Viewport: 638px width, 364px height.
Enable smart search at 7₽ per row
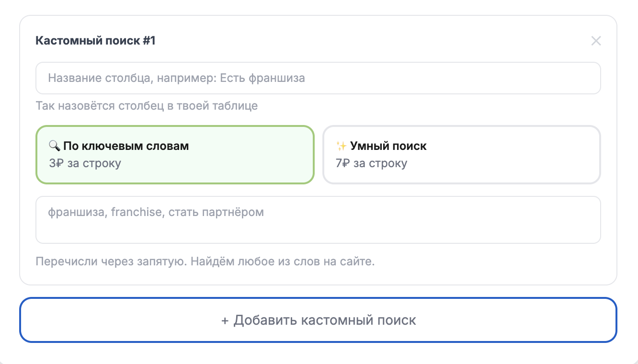[461, 154]
